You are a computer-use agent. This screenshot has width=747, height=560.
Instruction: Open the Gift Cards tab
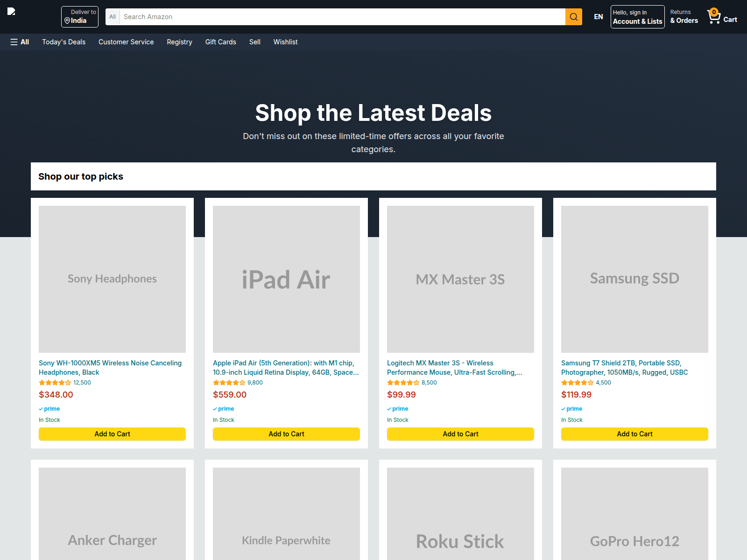click(220, 42)
